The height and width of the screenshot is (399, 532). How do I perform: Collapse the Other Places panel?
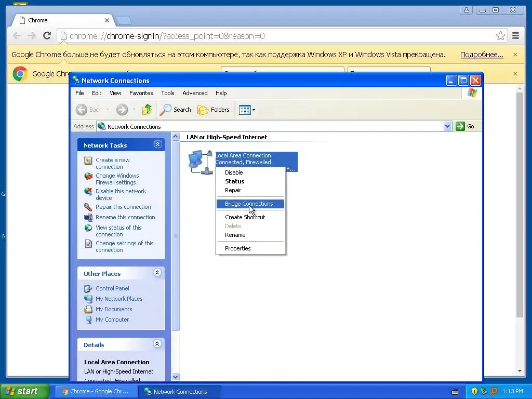coord(157,273)
